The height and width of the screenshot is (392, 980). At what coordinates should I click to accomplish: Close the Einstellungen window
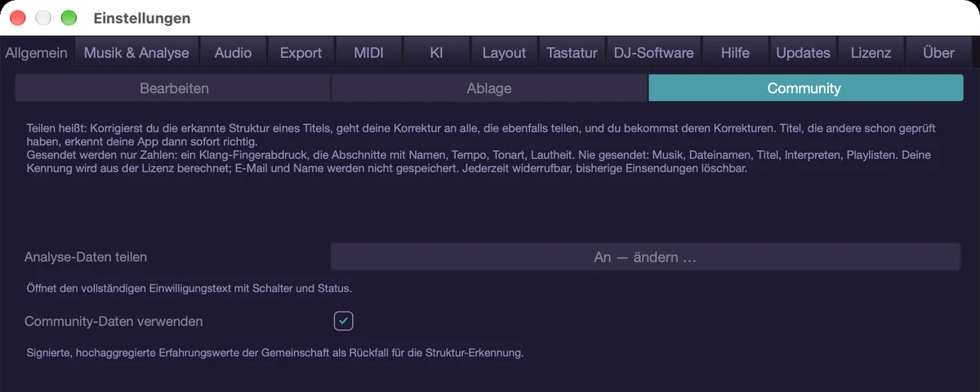point(18,18)
